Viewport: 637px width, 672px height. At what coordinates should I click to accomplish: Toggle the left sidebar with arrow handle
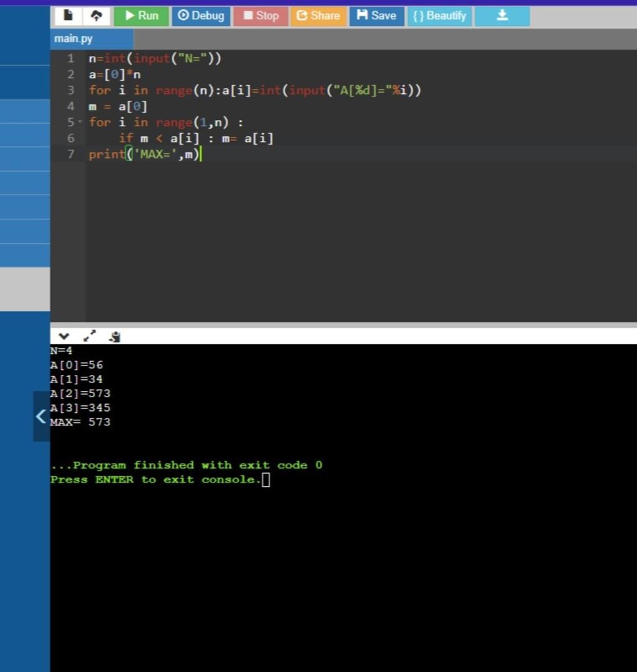pos(41,416)
